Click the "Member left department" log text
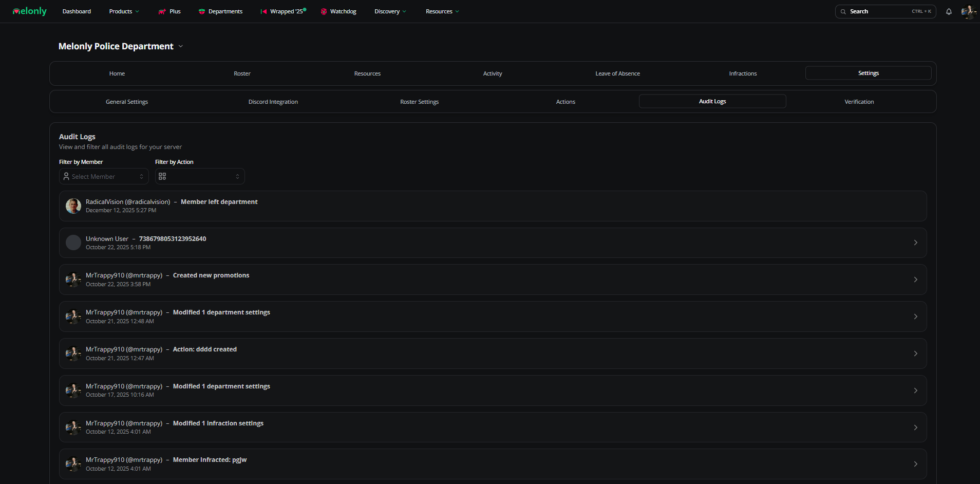980x484 pixels. pos(219,202)
